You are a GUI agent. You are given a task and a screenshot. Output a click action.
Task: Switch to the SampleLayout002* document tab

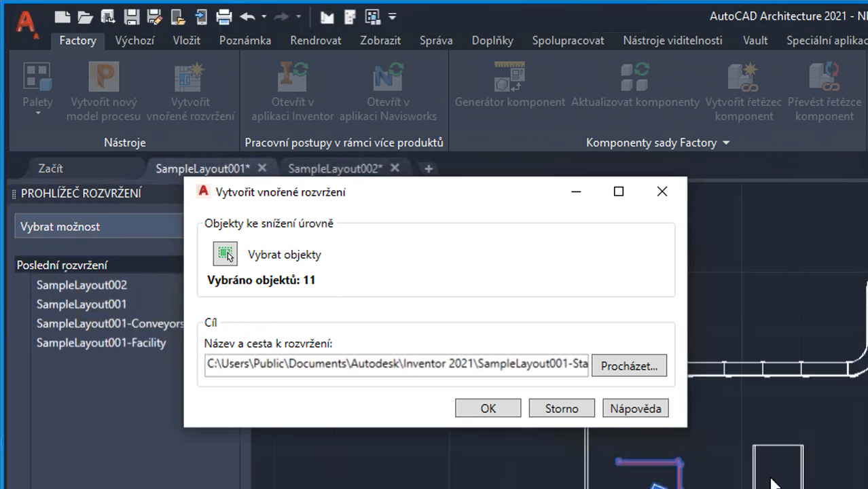(x=336, y=168)
